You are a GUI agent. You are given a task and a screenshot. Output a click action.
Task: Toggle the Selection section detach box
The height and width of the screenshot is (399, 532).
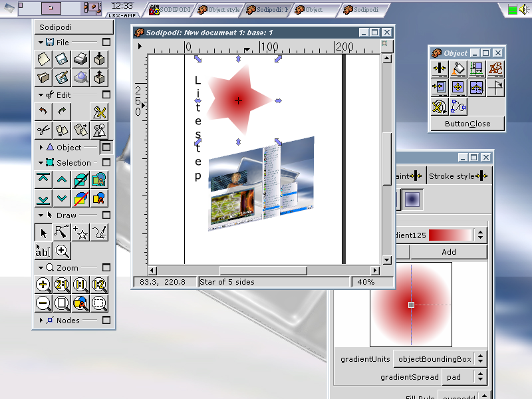[106, 162]
